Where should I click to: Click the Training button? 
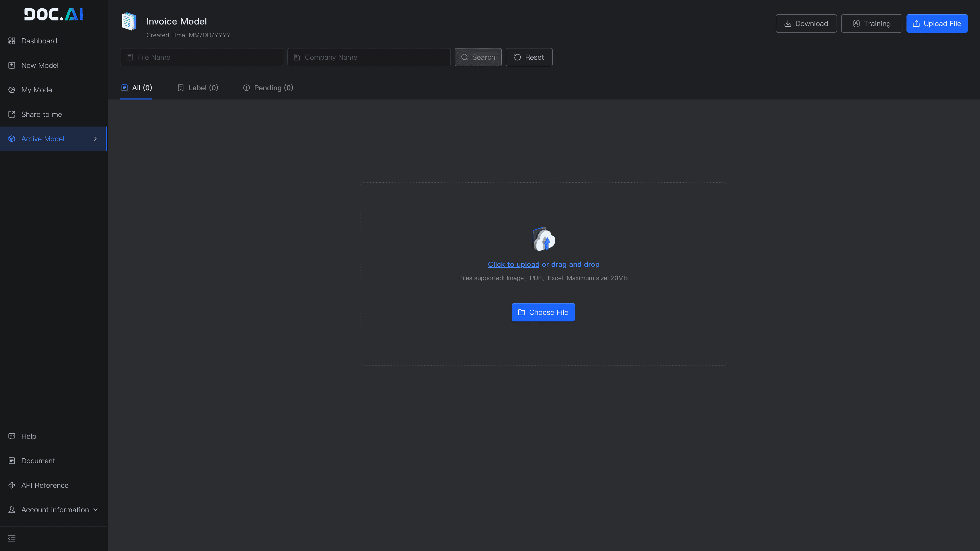pyautogui.click(x=871, y=23)
